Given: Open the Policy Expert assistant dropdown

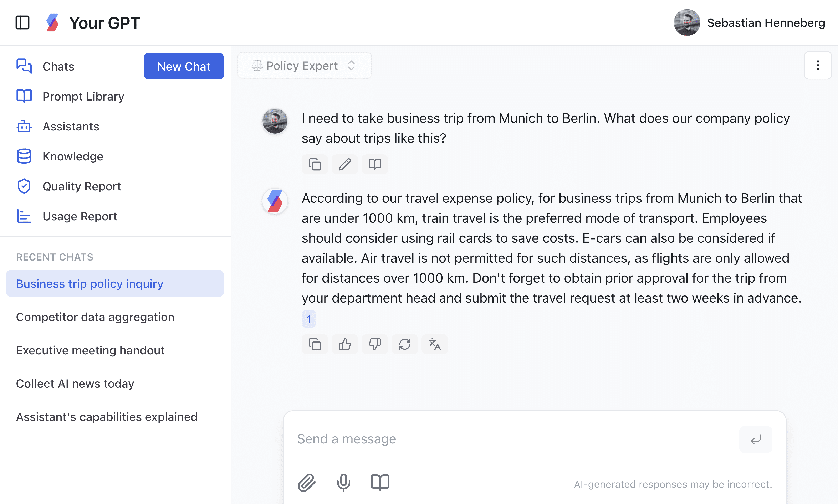Looking at the screenshot, I should tap(304, 66).
